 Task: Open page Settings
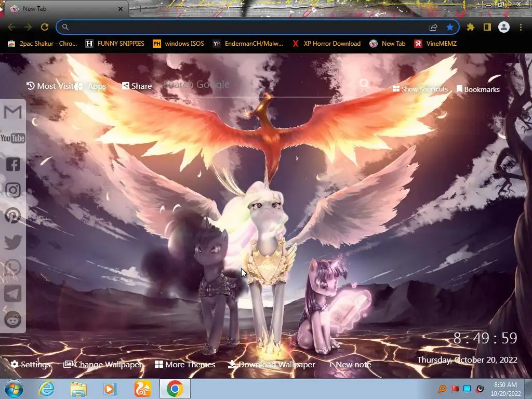coord(31,364)
